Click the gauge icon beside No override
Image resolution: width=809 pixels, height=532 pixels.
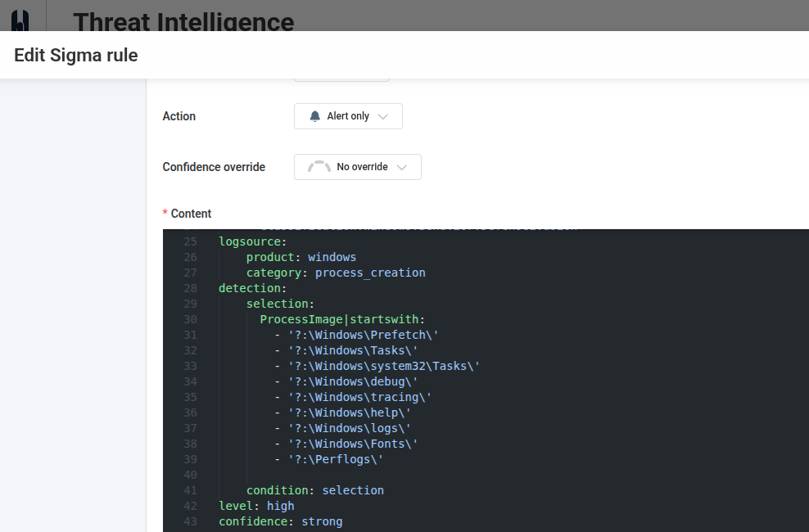point(319,166)
